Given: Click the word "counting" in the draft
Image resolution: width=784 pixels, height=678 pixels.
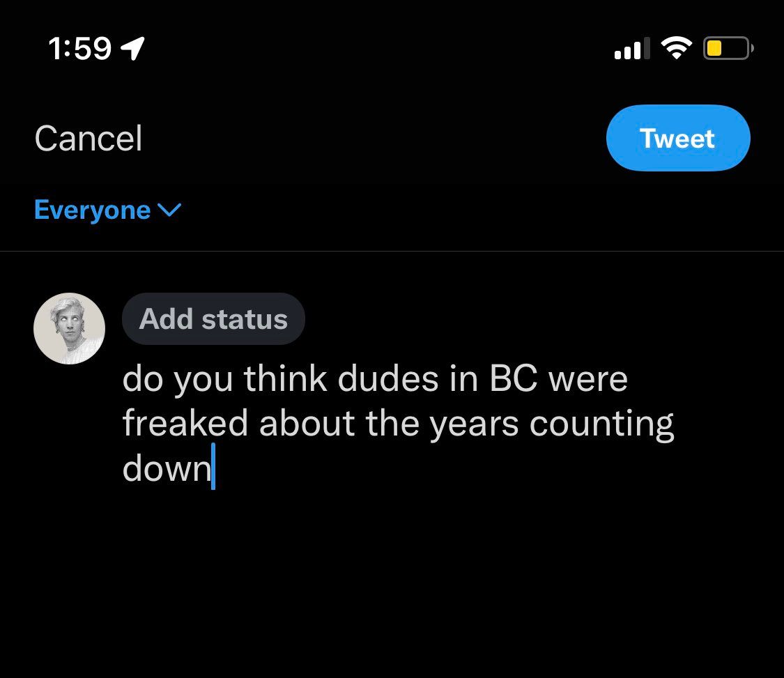Looking at the screenshot, I should (x=601, y=425).
